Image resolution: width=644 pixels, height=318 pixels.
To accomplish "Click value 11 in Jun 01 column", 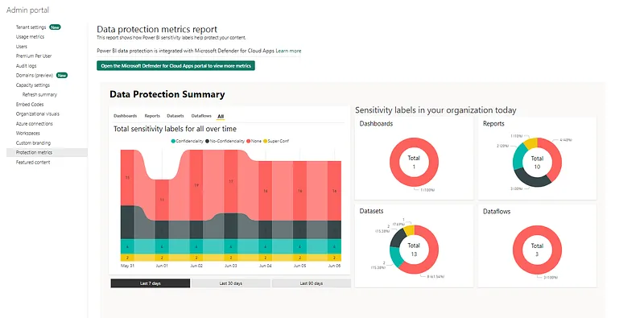I will pyautogui.click(x=162, y=200).
